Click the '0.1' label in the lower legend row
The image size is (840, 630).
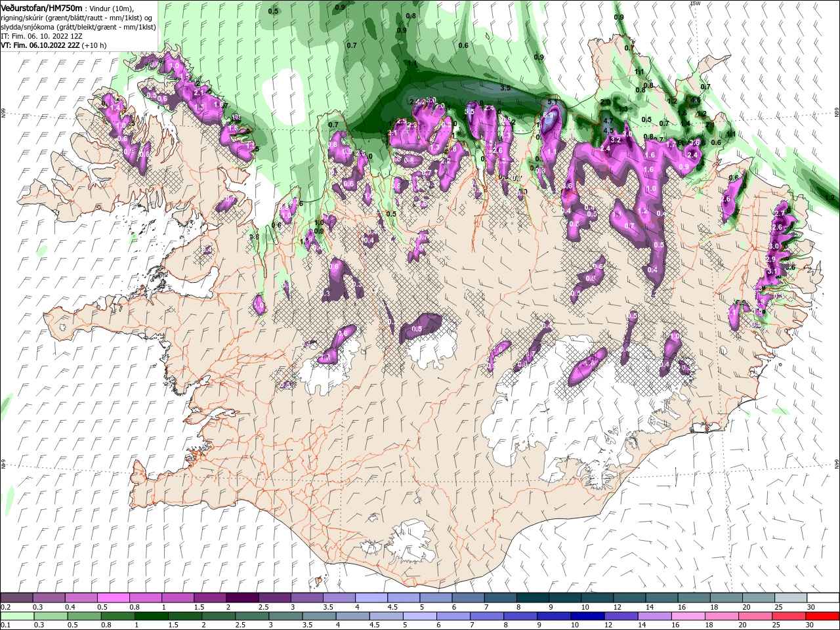(x=5, y=625)
